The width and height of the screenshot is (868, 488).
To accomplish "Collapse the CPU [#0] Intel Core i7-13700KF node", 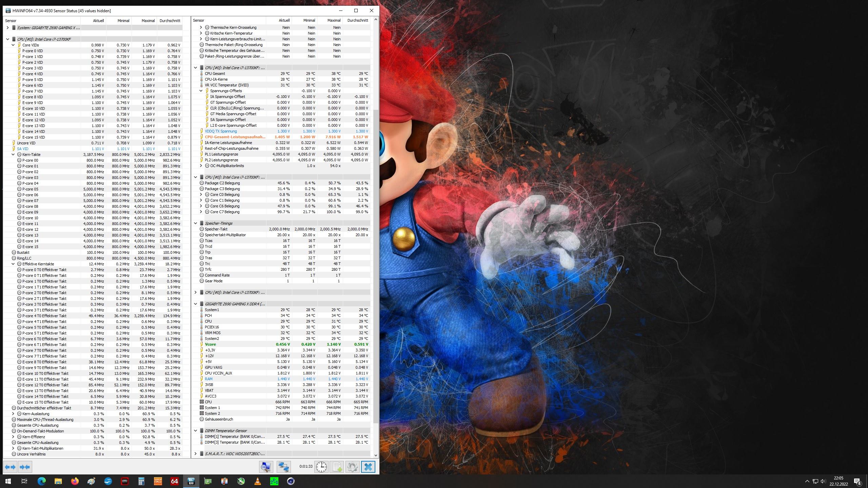I will coord(7,39).
